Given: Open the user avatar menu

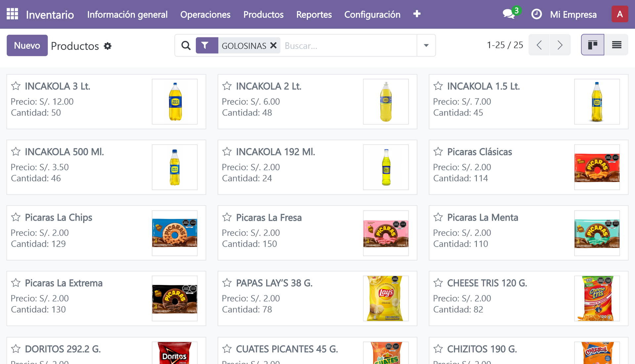Looking at the screenshot, I should 619,14.
